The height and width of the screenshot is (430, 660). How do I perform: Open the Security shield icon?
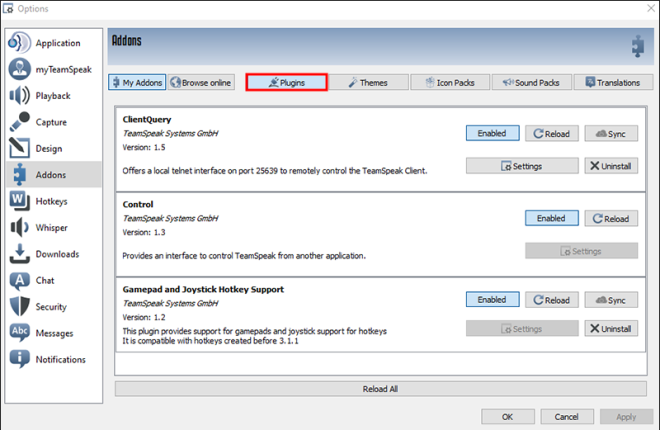coord(19,306)
